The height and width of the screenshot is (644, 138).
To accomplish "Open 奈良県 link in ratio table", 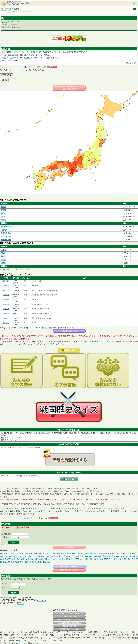I will click(x=3, y=250).
